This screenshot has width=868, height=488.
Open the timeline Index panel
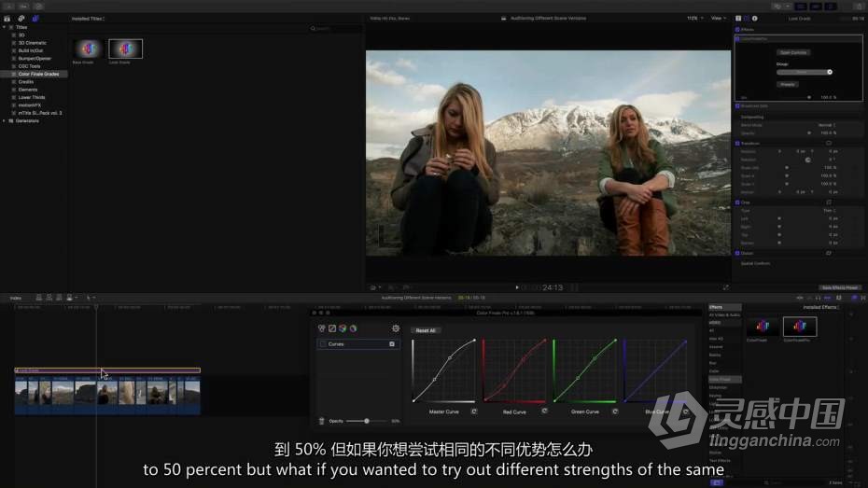click(16, 298)
